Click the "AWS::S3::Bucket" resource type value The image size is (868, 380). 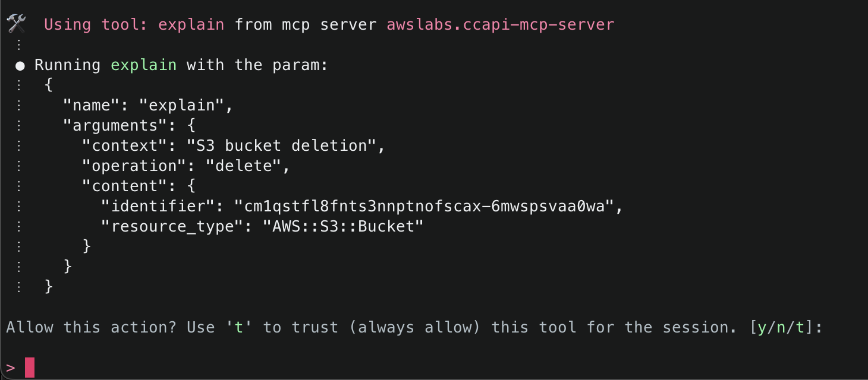point(342,226)
